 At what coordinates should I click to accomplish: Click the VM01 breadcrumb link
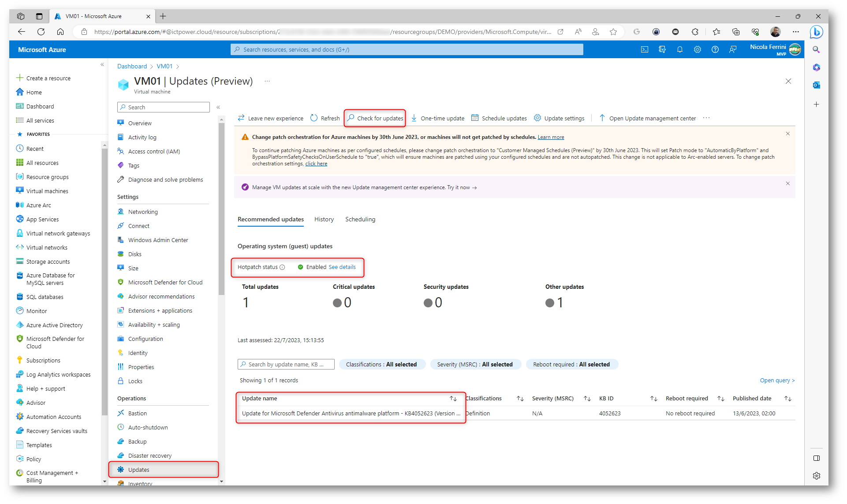click(164, 67)
